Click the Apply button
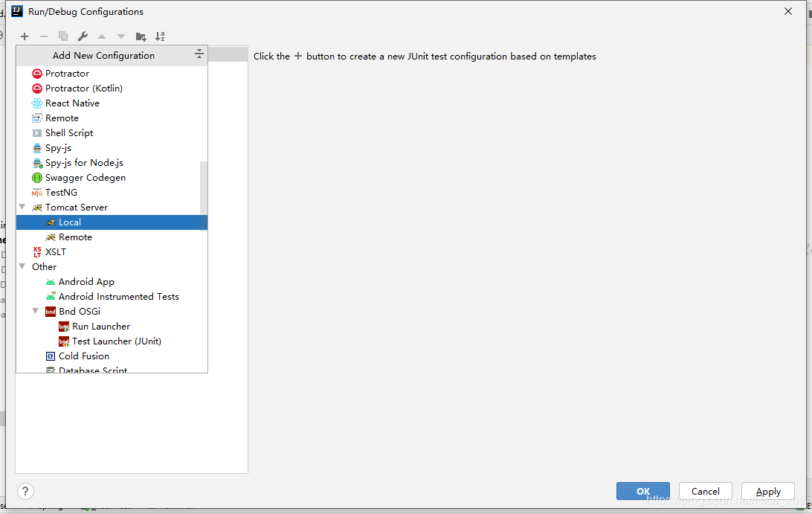 768,491
